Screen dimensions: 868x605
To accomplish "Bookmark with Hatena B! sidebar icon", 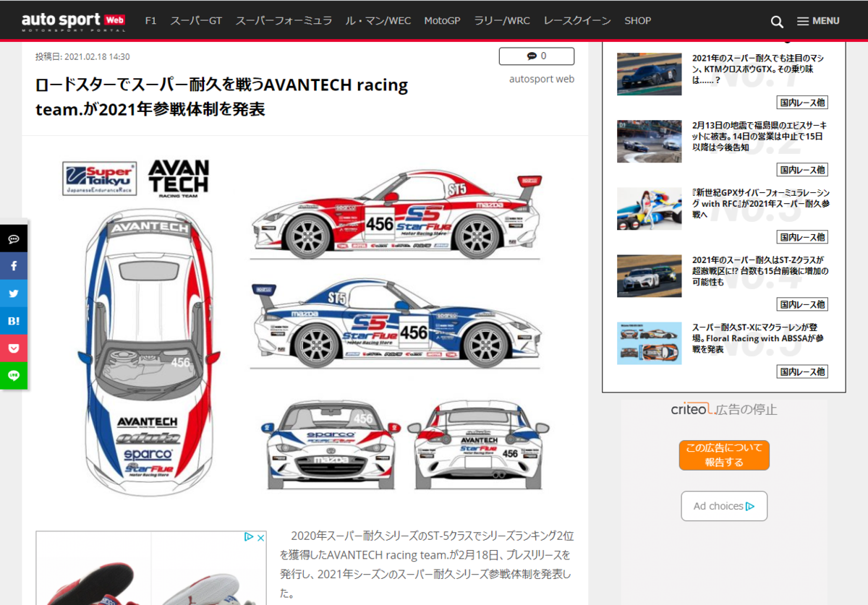I will (14, 322).
